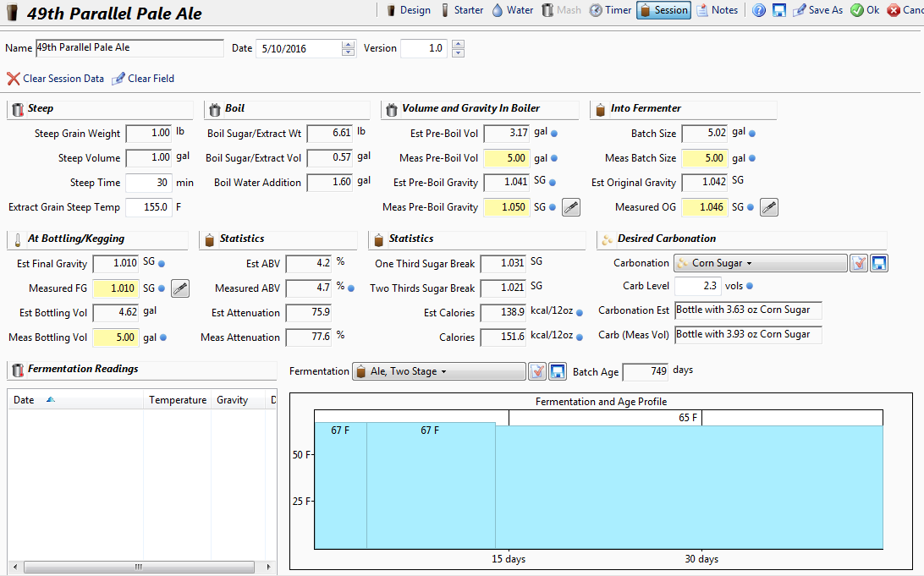Click the Steep section pot icon
This screenshot has height=576, width=924.
[18, 109]
